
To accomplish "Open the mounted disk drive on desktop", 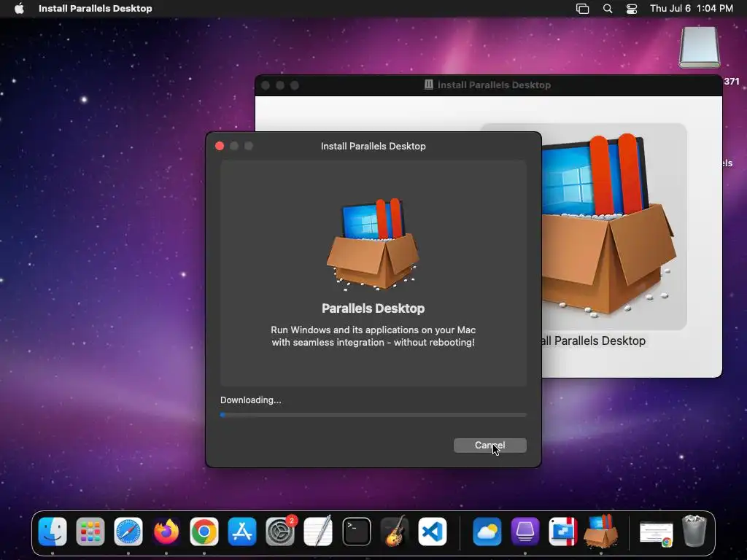I will tap(700, 47).
